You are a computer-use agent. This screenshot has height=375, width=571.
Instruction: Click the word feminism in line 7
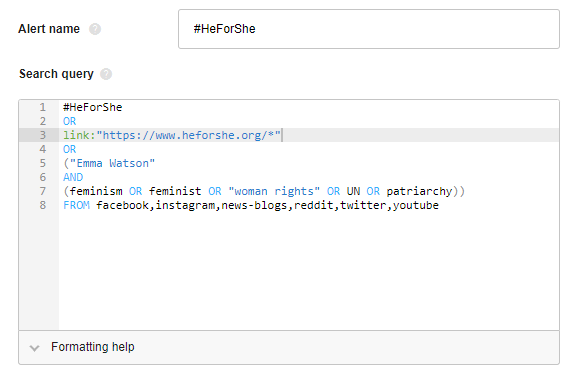coord(96,191)
